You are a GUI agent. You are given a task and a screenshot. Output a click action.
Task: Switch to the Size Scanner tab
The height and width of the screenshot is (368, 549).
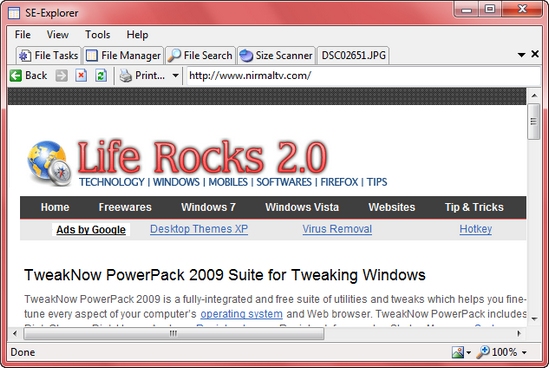pyautogui.click(x=276, y=55)
